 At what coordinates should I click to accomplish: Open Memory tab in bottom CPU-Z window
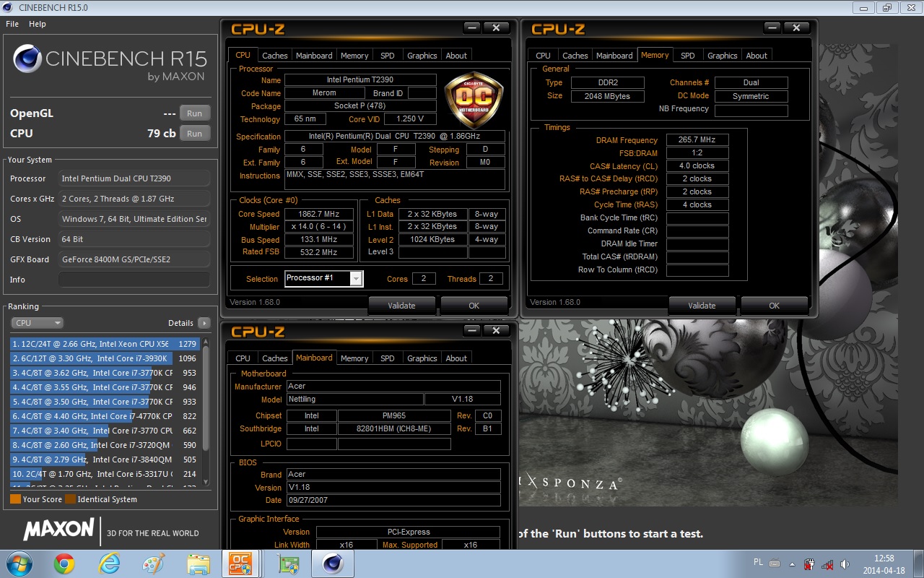[354, 358]
